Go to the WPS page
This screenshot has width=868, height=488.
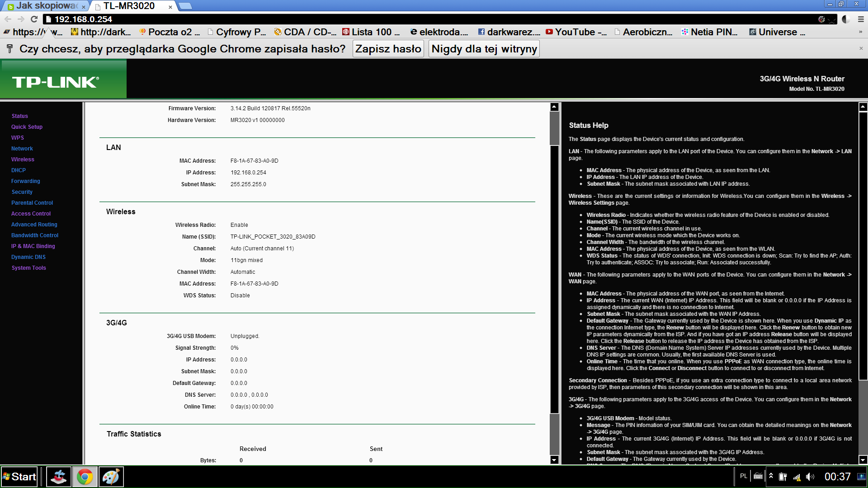point(18,138)
